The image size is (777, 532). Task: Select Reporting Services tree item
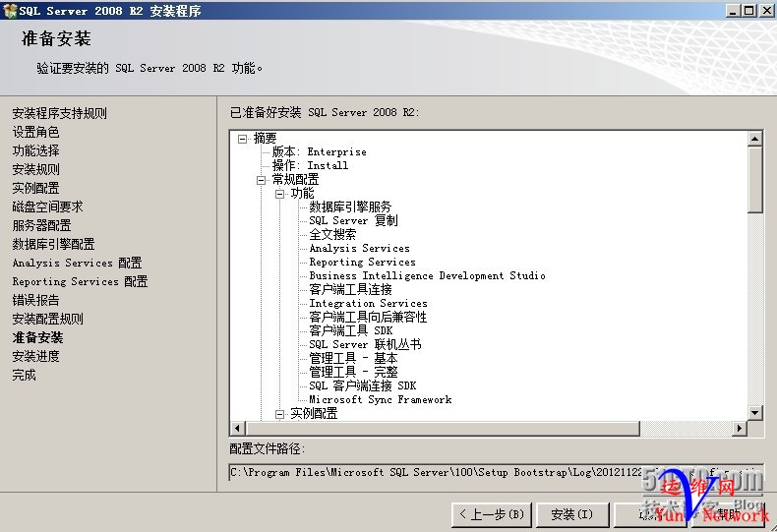(x=362, y=262)
